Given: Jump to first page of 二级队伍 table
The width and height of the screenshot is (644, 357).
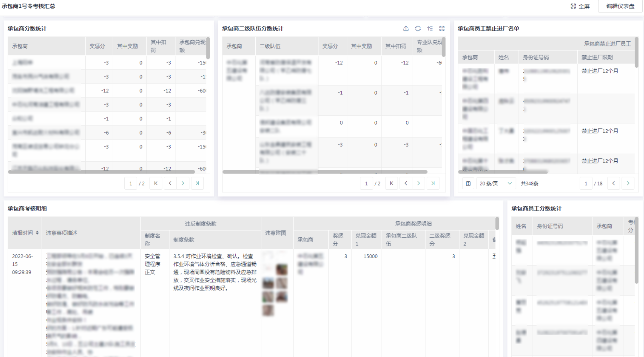Looking at the screenshot, I should (x=391, y=183).
